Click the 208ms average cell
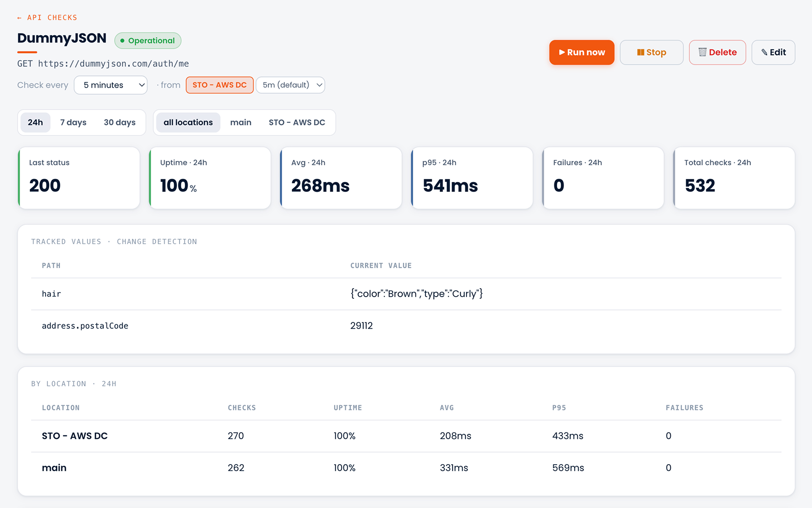This screenshot has height=508, width=812. coord(456,436)
